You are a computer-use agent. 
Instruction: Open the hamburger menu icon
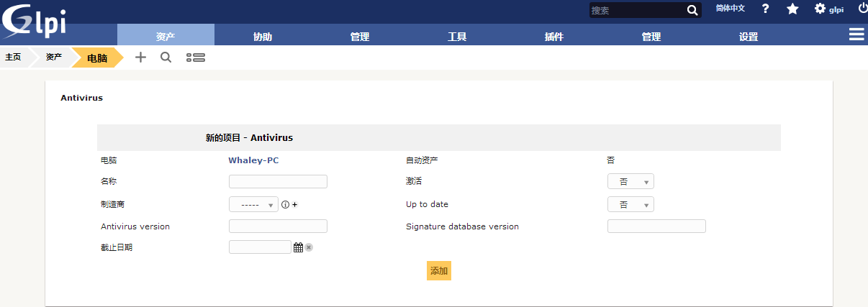(x=856, y=35)
